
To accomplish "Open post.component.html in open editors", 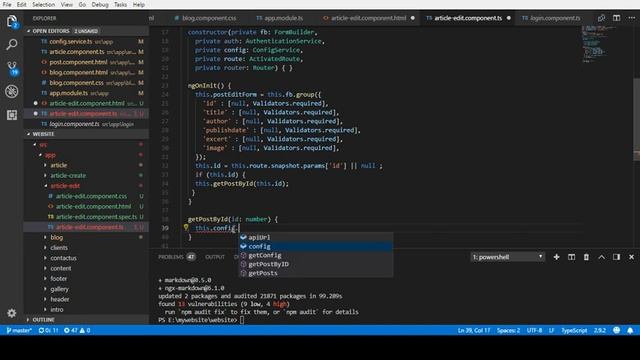I will pos(86,62).
